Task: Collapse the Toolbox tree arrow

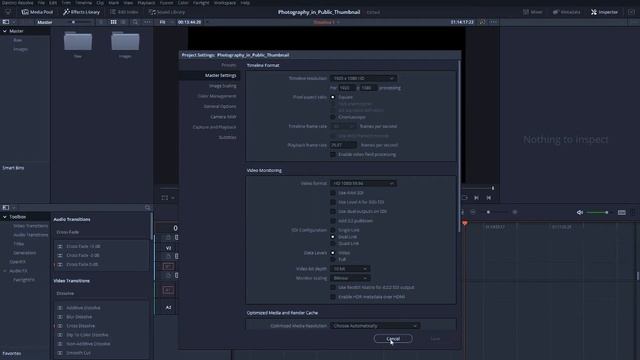Action: tap(4, 217)
